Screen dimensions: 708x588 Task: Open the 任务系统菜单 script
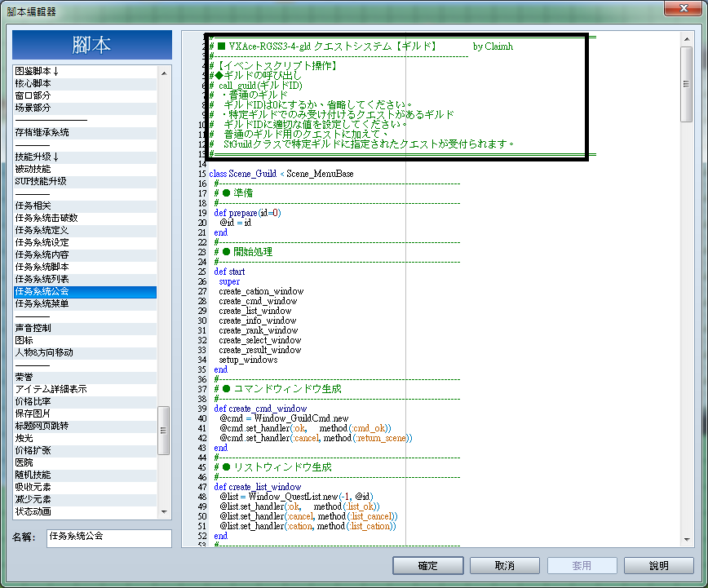pyautogui.click(x=86, y=304)
